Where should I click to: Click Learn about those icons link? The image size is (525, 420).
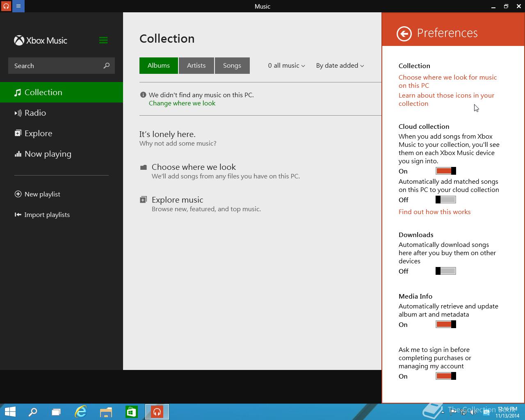coord(446,99)
